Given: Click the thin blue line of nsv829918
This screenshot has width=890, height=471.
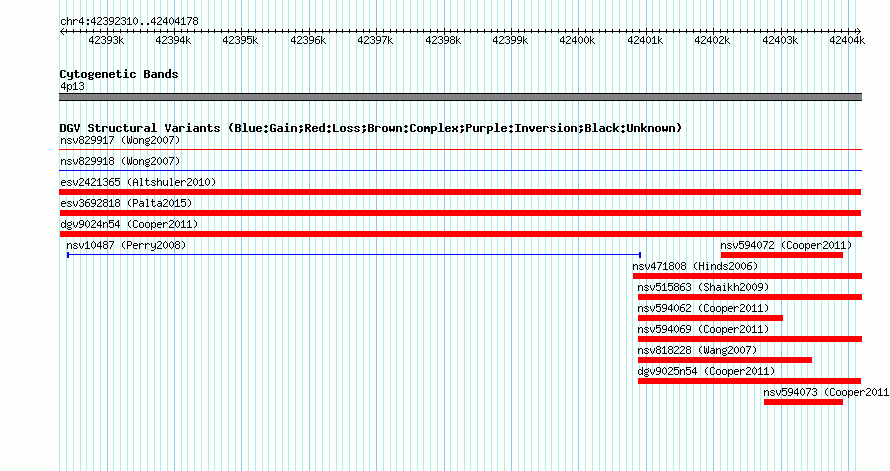Looking at the screenshot, I should [460, 170].
